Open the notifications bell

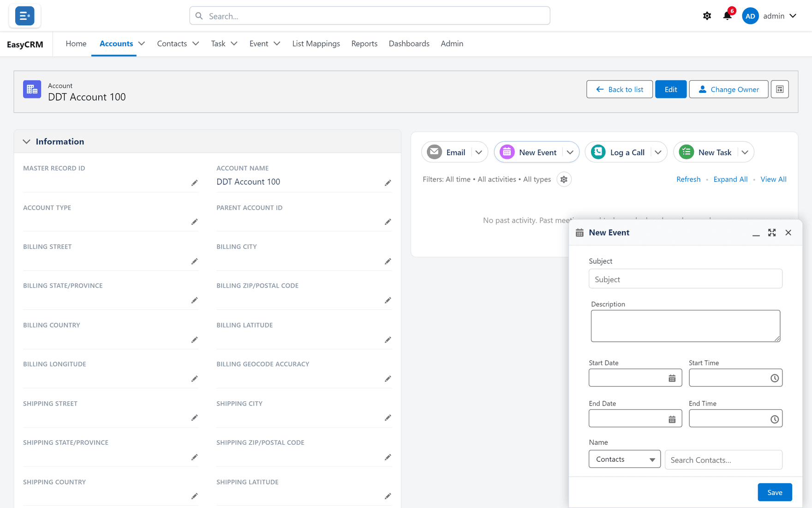tap(728, 16)
